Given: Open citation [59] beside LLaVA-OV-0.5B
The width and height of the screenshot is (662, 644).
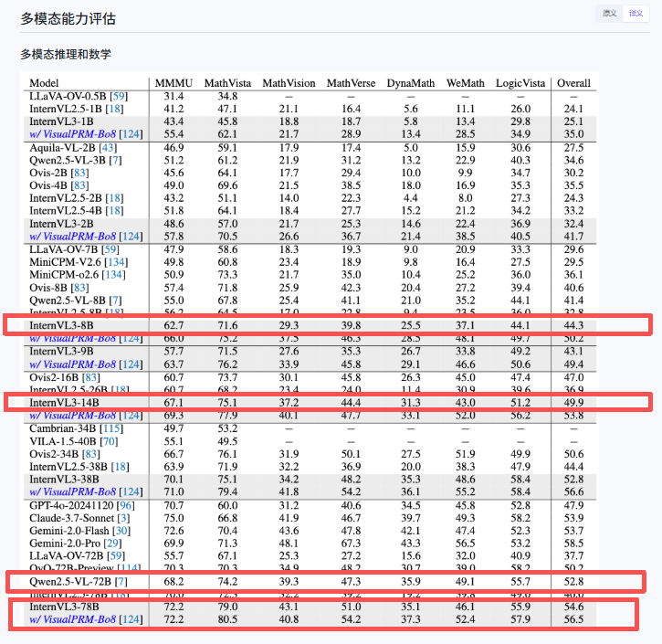Looking at the screenshot, I should tap(119, 96).
